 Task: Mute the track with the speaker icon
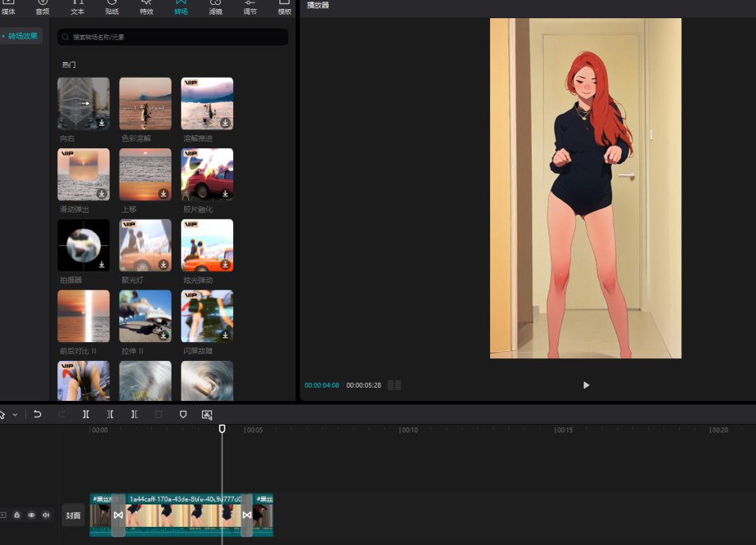tap(45, 515)
